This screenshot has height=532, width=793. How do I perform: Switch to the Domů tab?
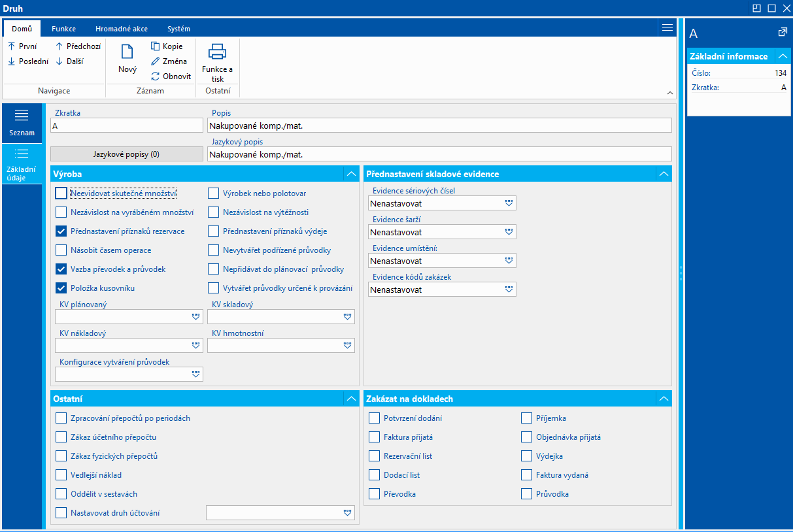pos(22,29)
